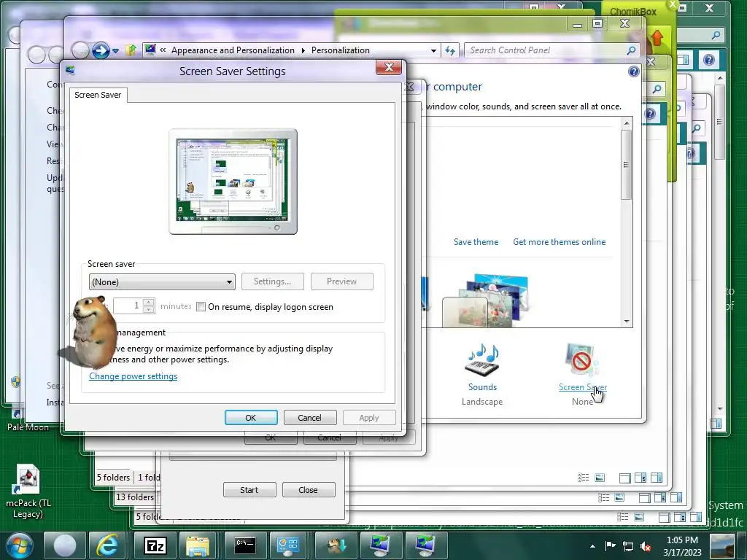Click Save theme link
Screen dimensions: 747x560
coord(476,242)
